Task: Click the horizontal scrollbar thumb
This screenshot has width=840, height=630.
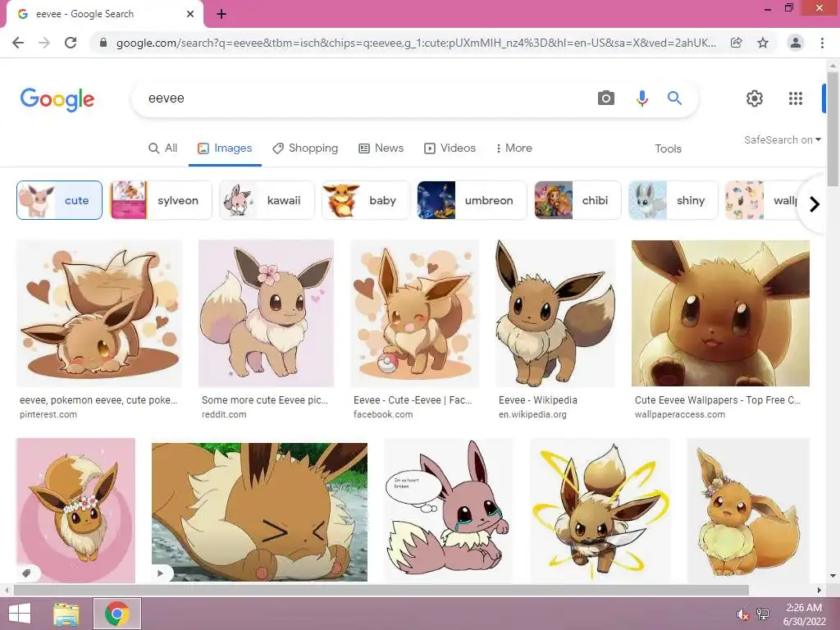Action: click(381, 591)
